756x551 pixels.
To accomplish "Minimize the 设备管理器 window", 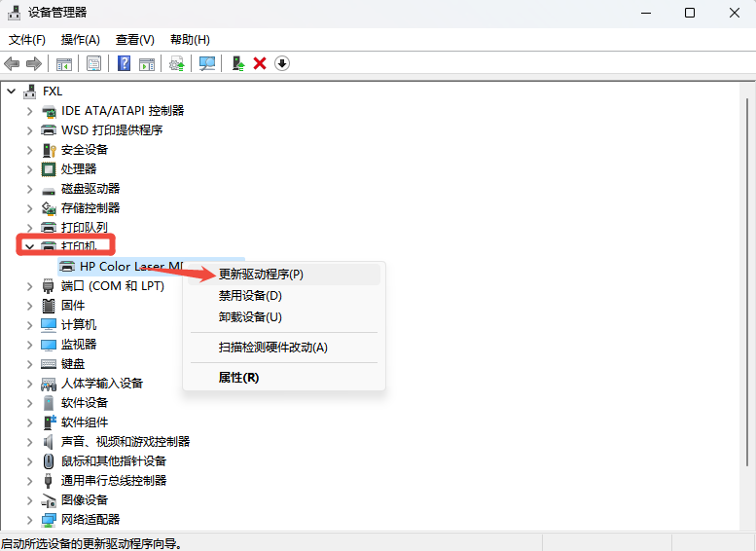I will coord(646,13).
